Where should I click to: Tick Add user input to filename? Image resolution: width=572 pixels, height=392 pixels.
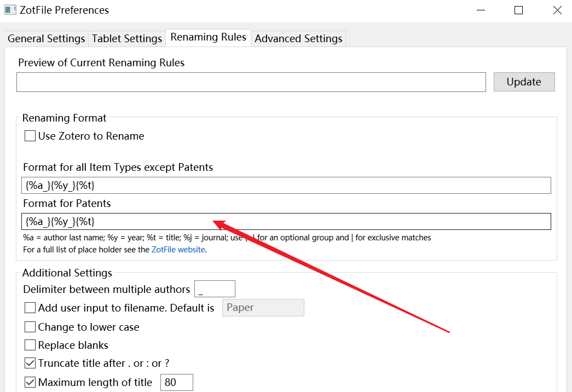click(31, 308)
